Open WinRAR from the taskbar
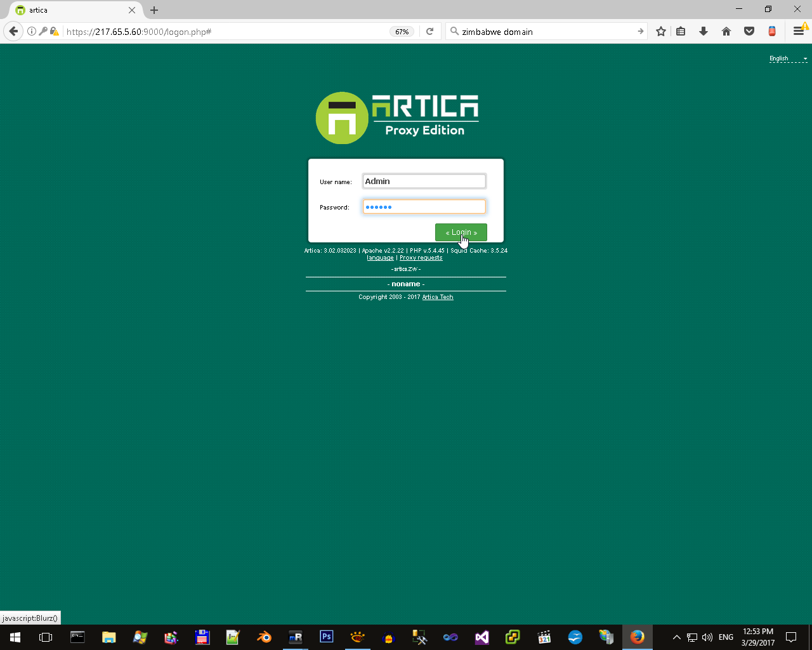The height and width of the screenshot is (650, 812). click(171, 637)
